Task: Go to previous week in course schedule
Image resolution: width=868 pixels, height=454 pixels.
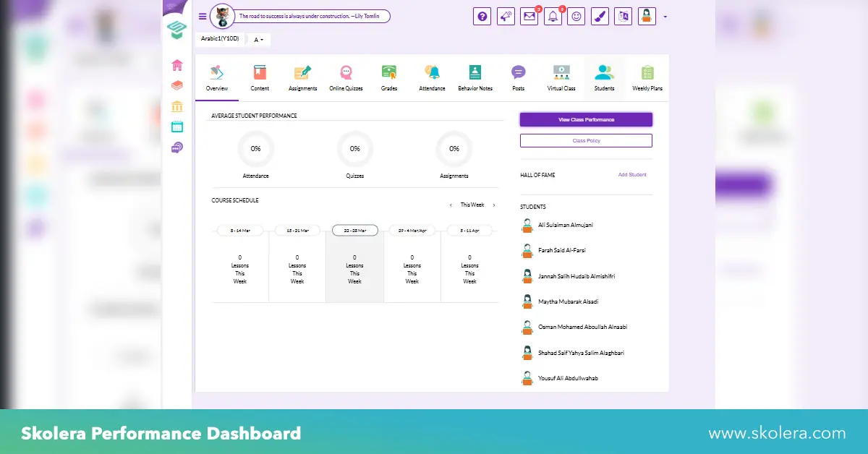Action: click(x=451, y=205)
